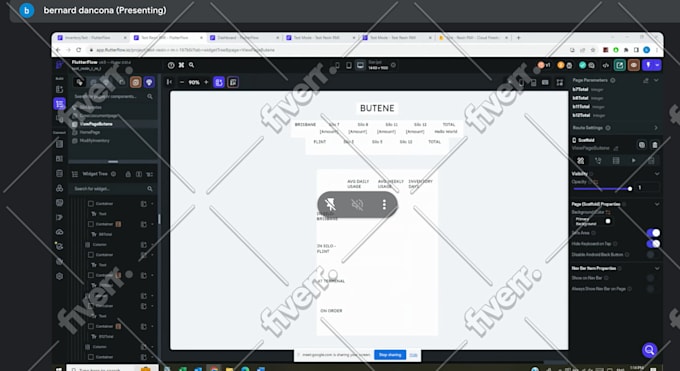Click the copy widget icon beside Scaffold

click(x=642, y=144)
